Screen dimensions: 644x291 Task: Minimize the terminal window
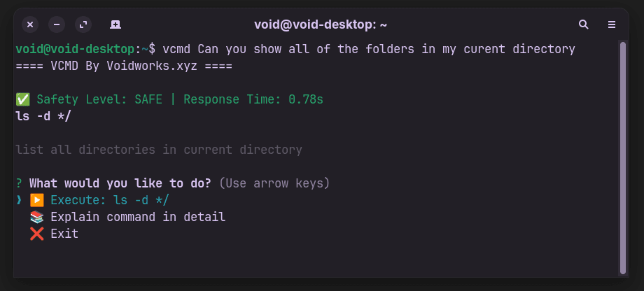click(x=57, y=24)
